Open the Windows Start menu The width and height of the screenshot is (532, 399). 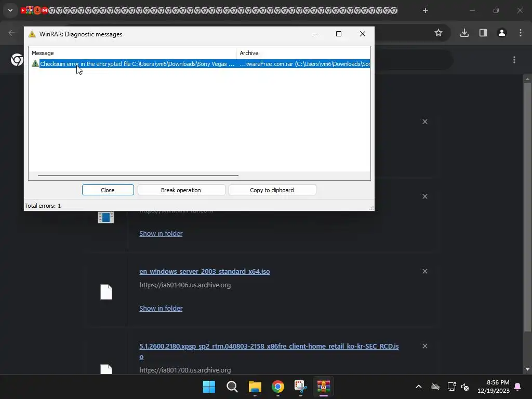pos(209,387)
